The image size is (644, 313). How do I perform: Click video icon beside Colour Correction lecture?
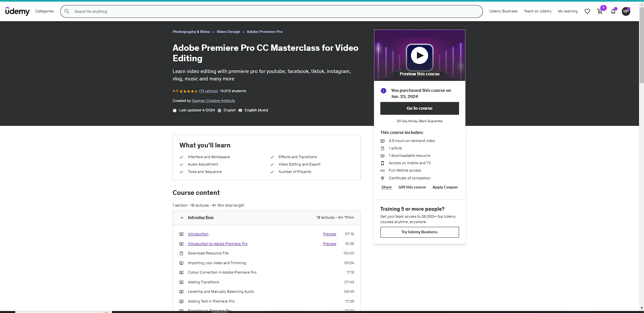(181, 273)
